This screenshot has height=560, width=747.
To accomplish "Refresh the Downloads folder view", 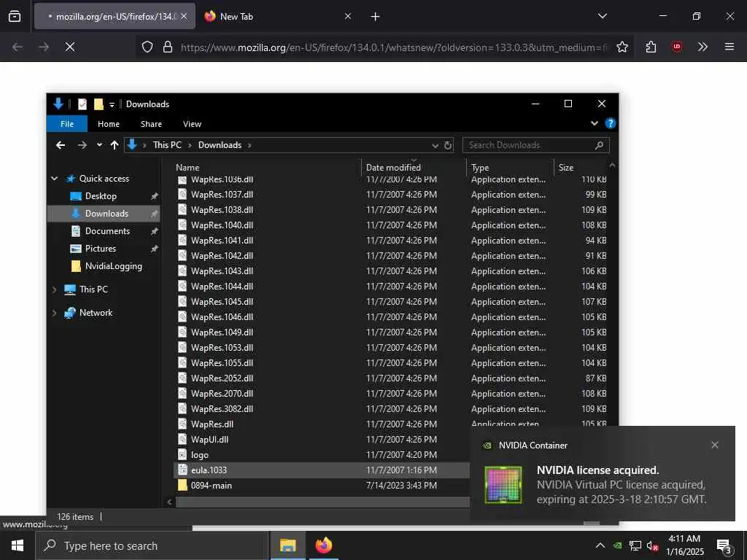I will pos(448,145).
